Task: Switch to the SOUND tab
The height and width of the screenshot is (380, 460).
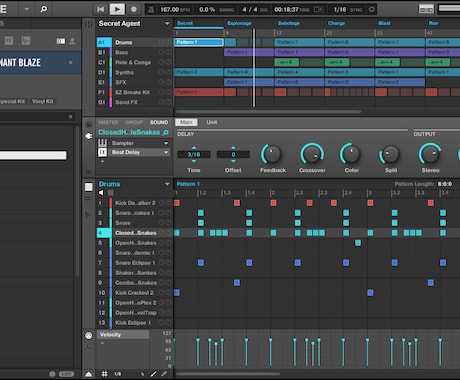Action: point(159,122)
